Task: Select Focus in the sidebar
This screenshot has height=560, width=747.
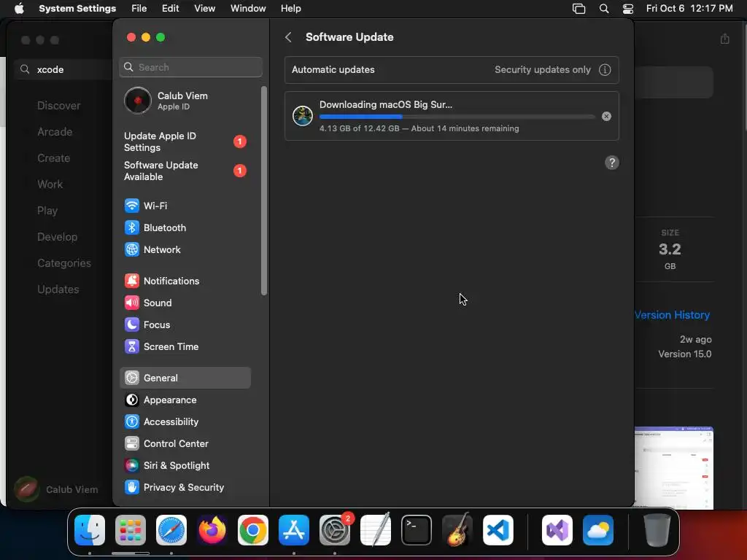Action: (x=185, y=324)
